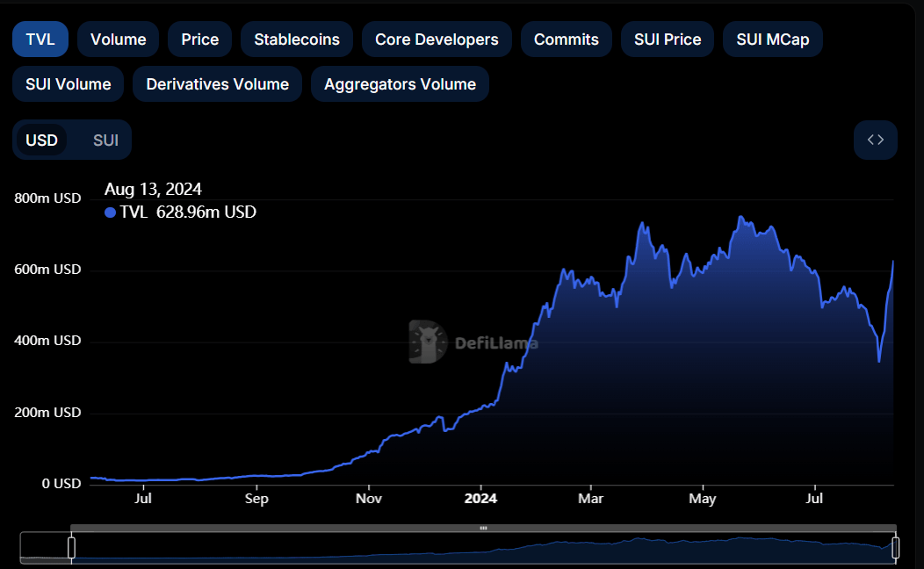Click the left timeline brush handle
Image resolution: width=924 pixels, height=569 pixels.
pos(71,547)
